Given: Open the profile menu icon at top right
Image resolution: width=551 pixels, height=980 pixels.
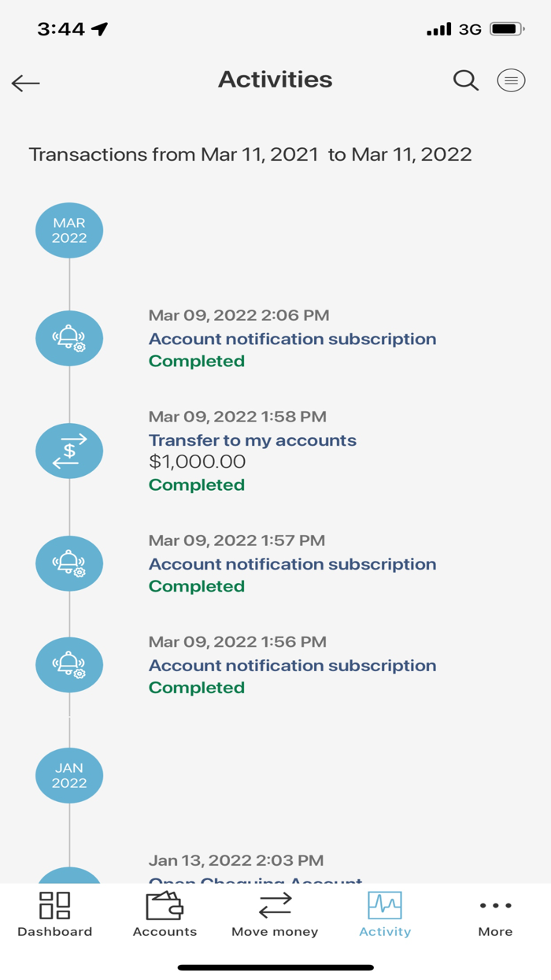Looking at the screenshot, I should tap(511, 80).
